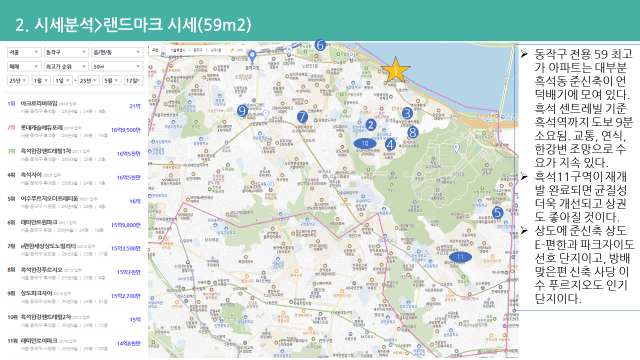Open the 59㎡ area size dropdown

[117, 66]
